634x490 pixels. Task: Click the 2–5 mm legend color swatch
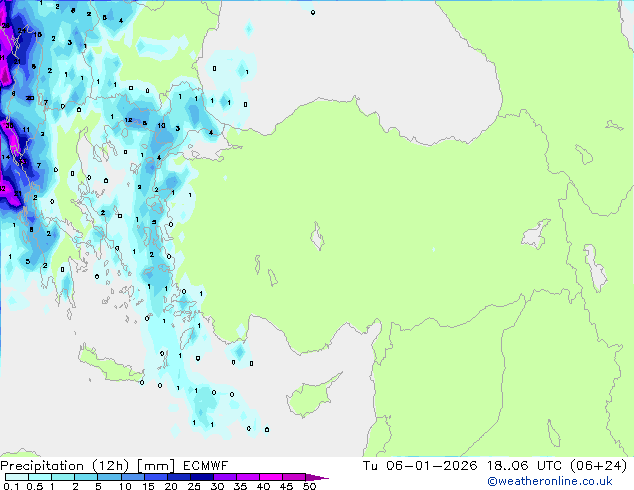[86, 477]
